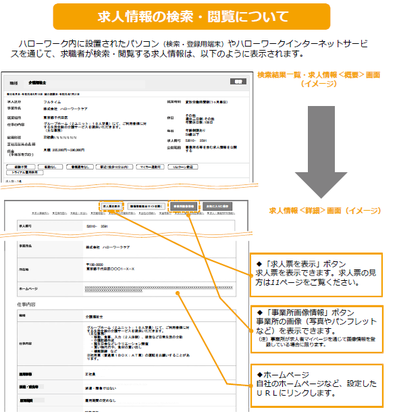Click the 求人票を表示 button in the detail screen
This screenshot has height=420, width=399.
point(112,206)
